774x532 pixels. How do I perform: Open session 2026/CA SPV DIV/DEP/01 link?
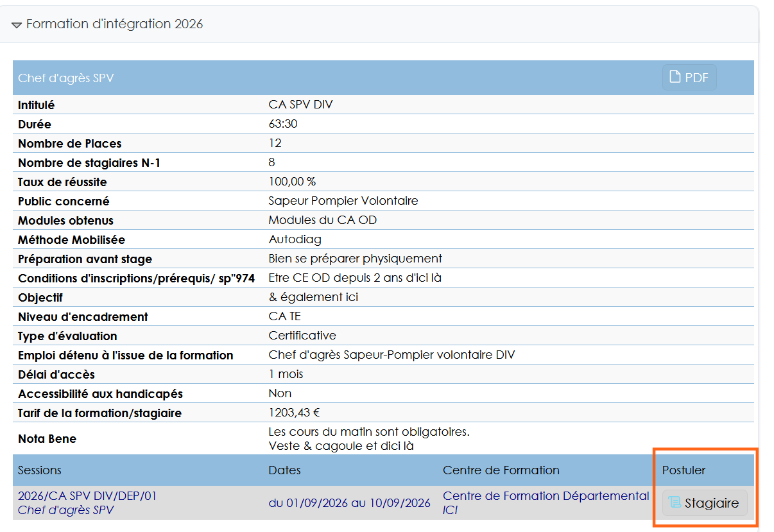87,496
